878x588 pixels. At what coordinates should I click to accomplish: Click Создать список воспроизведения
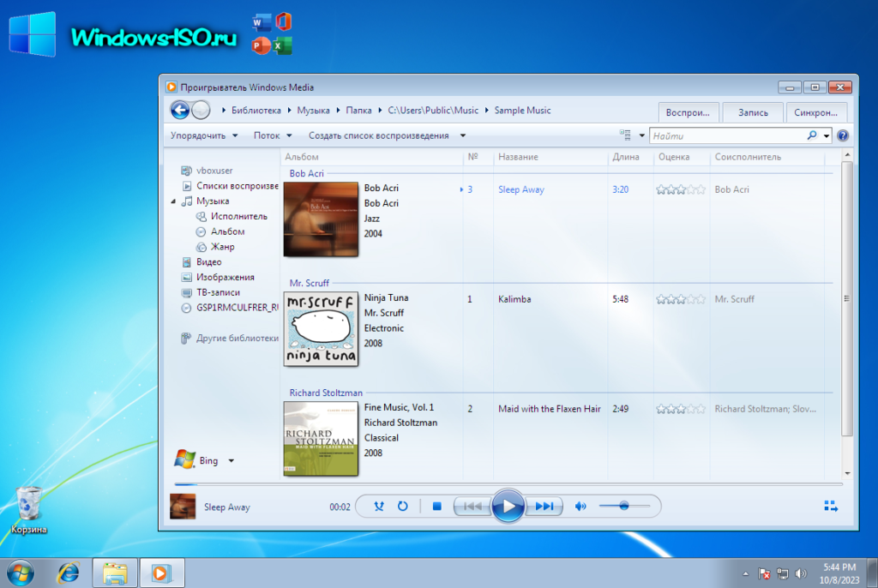(x=378, y=135)
